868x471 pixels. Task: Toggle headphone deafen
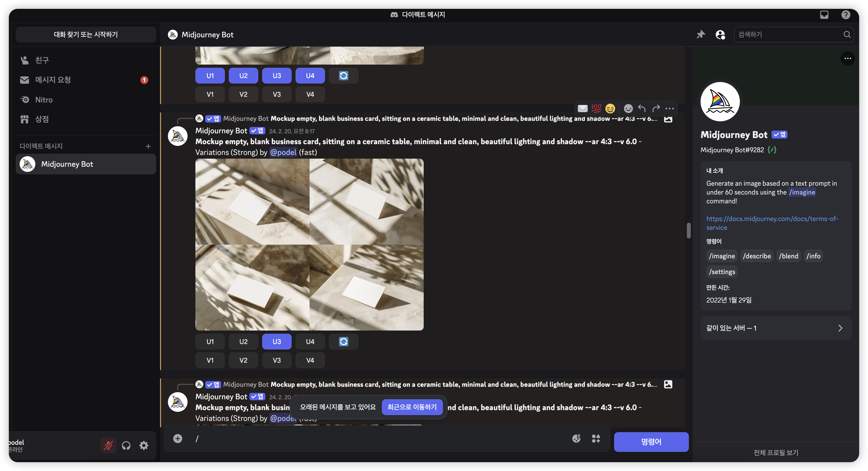click(x=126, y=445)
